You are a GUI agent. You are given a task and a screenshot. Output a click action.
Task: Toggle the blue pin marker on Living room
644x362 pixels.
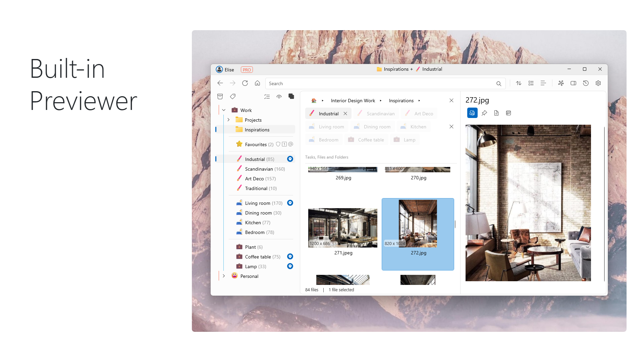click(290, 203)
